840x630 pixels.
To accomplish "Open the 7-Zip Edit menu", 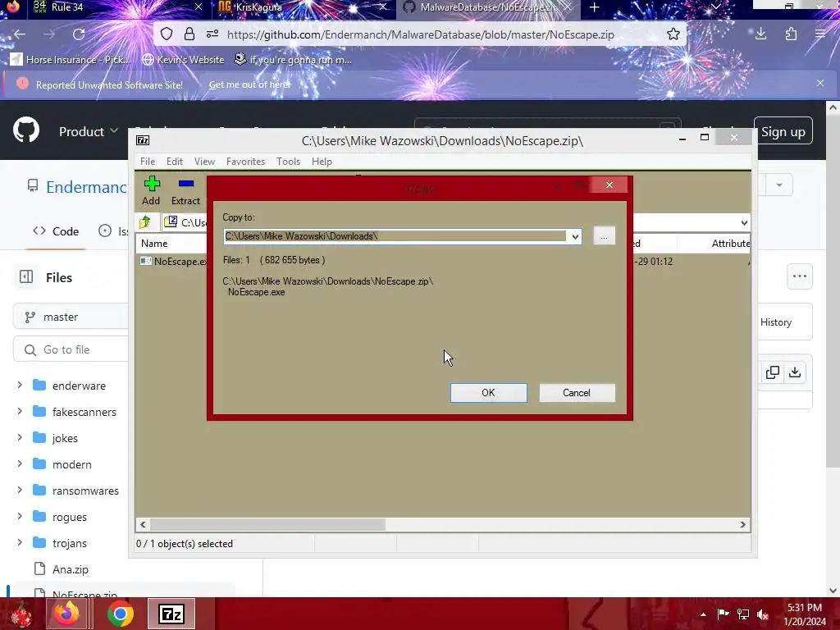I will pyautogui.click(x=175, y=162).
